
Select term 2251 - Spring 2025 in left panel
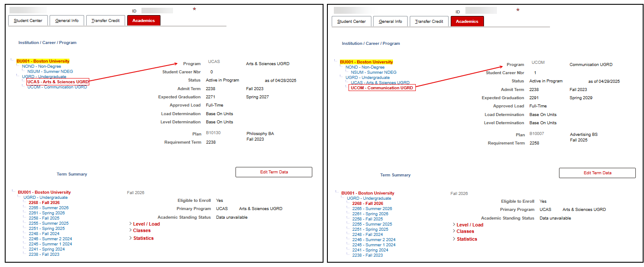pos(47,229)
